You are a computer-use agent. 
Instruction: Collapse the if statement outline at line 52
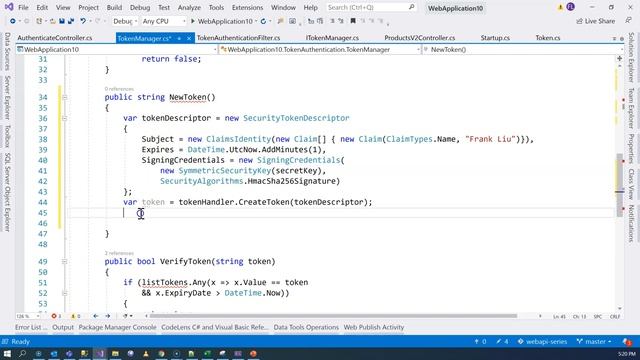pos(64,293)
